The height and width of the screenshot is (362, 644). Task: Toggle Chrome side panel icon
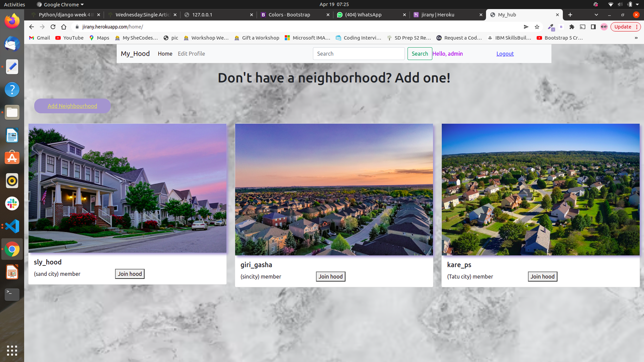[x=593, y=27]
